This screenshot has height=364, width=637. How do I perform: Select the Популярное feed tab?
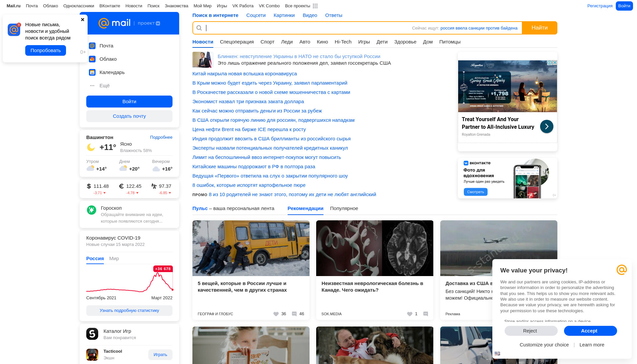(x=344, y=208)
